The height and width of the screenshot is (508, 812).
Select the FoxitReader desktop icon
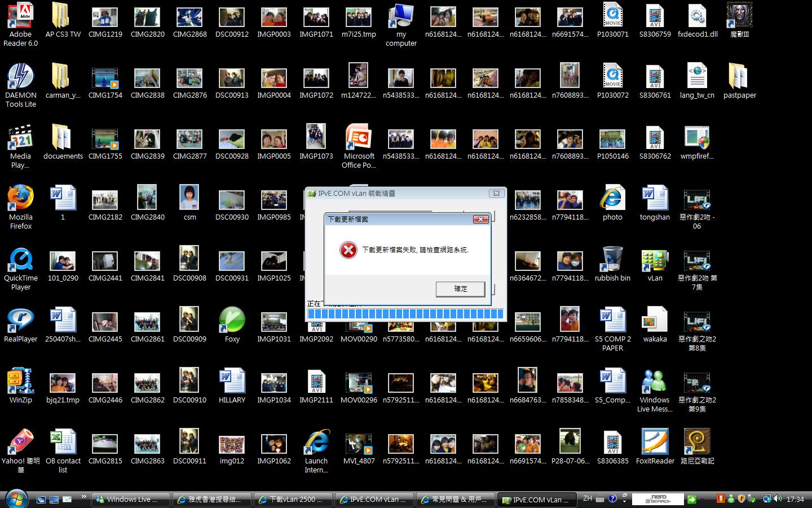tap(655, 448)
